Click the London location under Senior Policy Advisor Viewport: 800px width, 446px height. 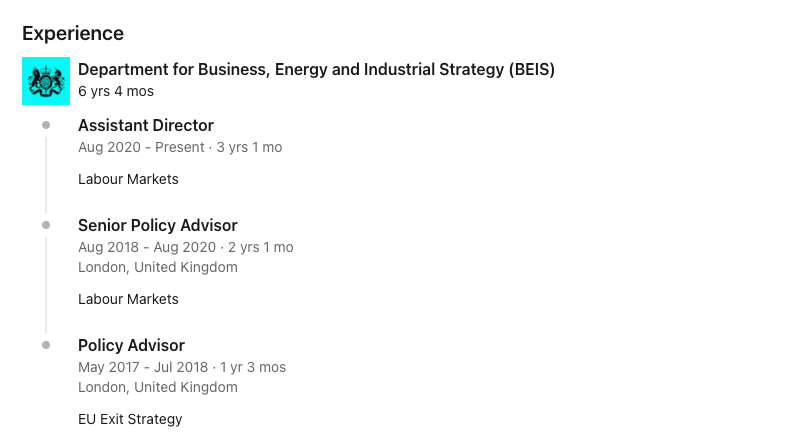click(158, 267)
